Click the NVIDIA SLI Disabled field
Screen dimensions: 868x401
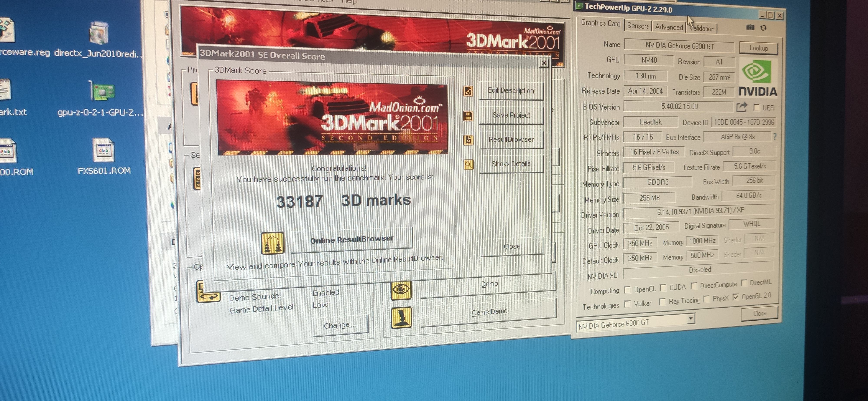(x=698, y=270)
